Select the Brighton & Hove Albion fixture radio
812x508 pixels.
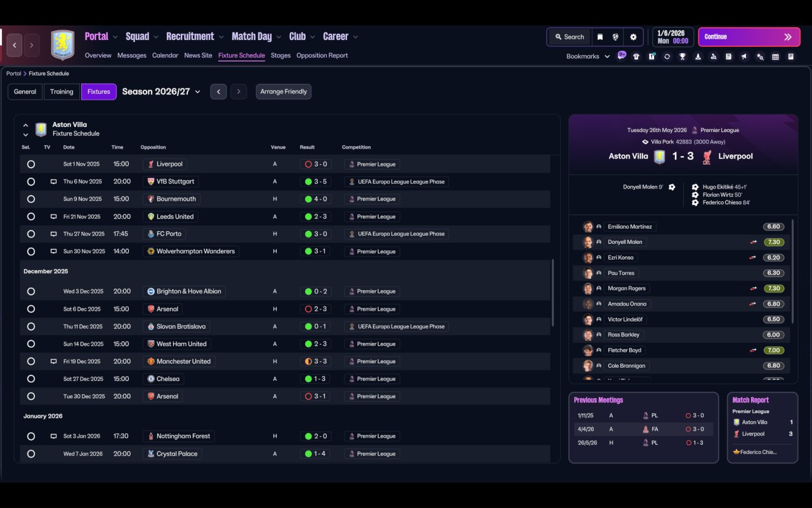tap(31, 291)
